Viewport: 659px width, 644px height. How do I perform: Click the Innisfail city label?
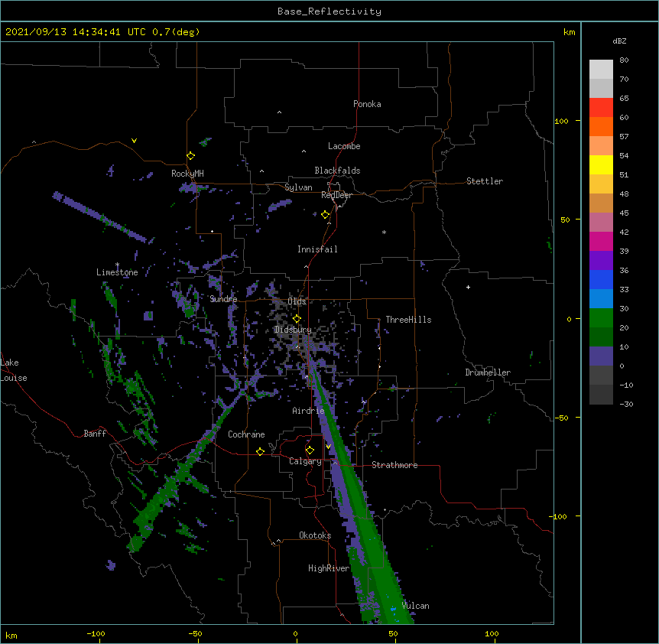pos(317,249)
